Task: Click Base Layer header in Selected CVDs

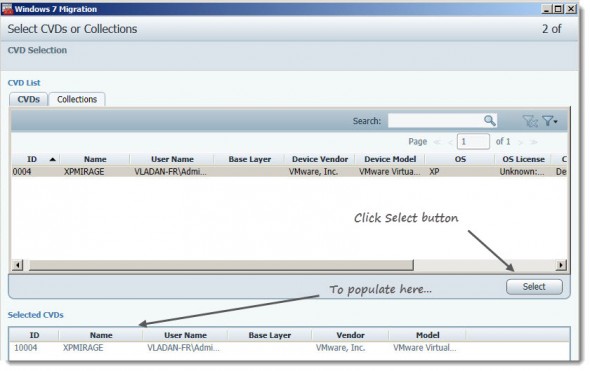Action: click(269, 335)
